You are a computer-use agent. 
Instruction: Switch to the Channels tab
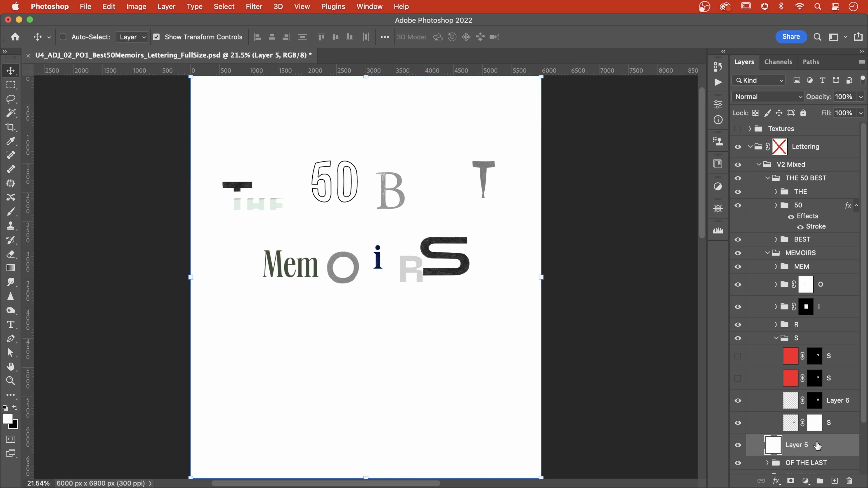coord(778,62)
